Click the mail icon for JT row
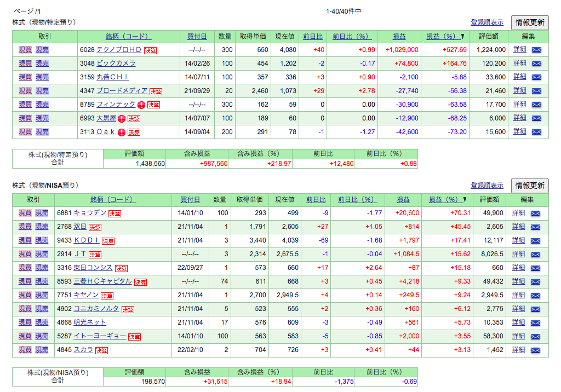 535,255
